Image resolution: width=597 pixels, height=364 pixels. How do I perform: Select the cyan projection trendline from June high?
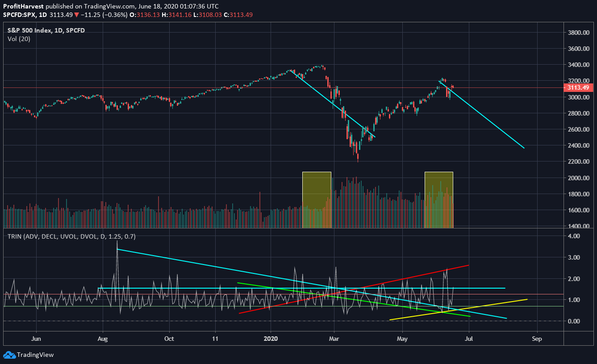[x=481, y=114]
